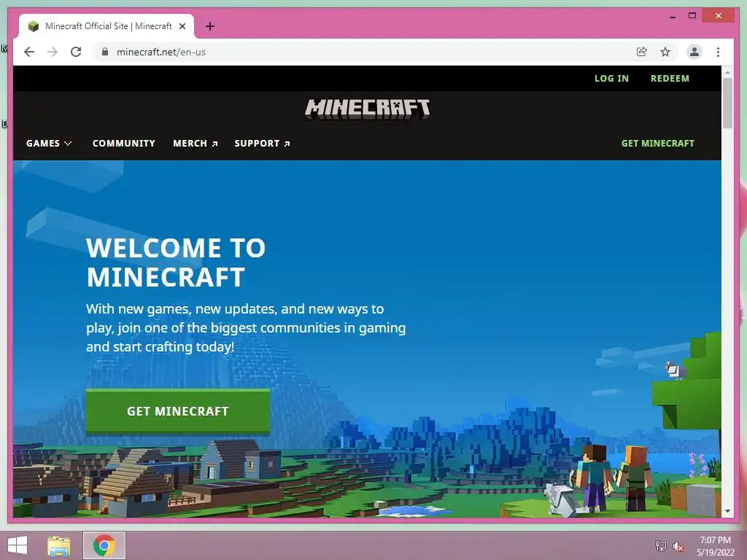Viewport: 747px width, 560px height.
Task: Click the muted volume icon in tray
Action: (678, 546)
